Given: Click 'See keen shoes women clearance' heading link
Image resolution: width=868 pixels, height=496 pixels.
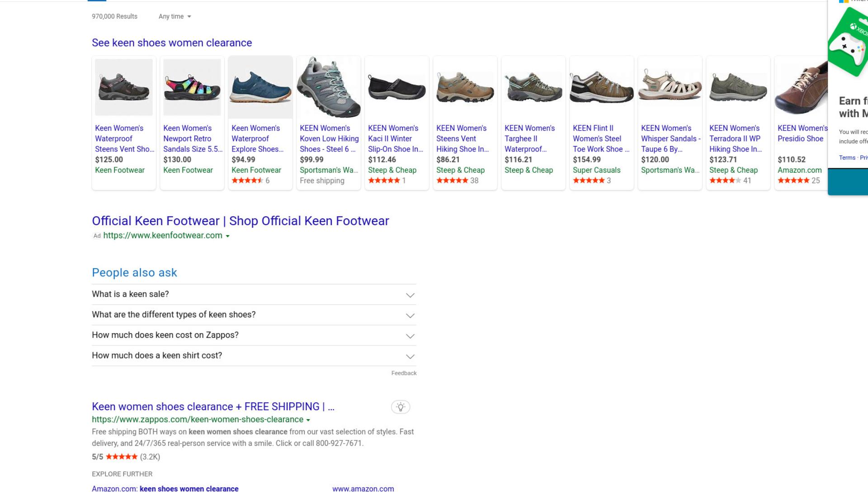Looking at the screenshot, I should 172,43.
